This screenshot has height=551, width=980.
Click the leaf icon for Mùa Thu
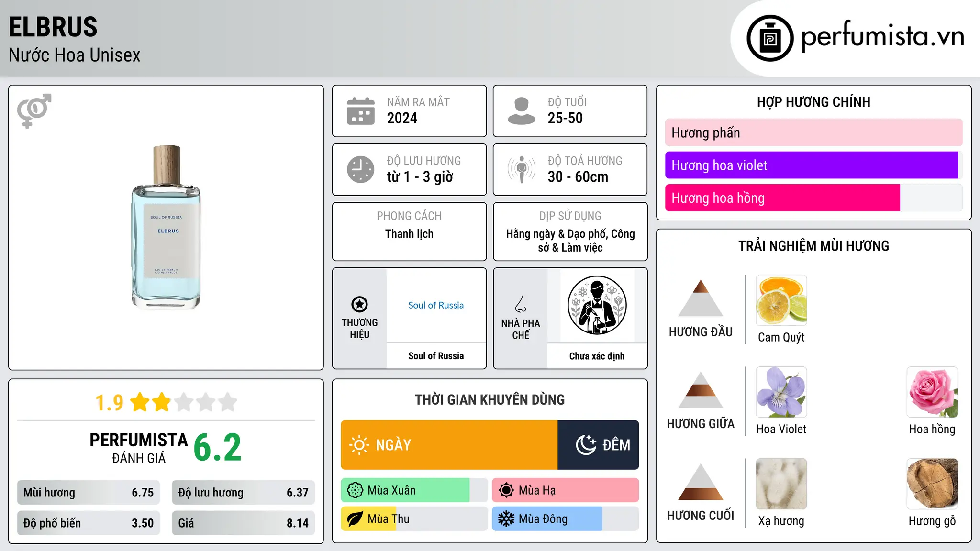pos(355,519)
